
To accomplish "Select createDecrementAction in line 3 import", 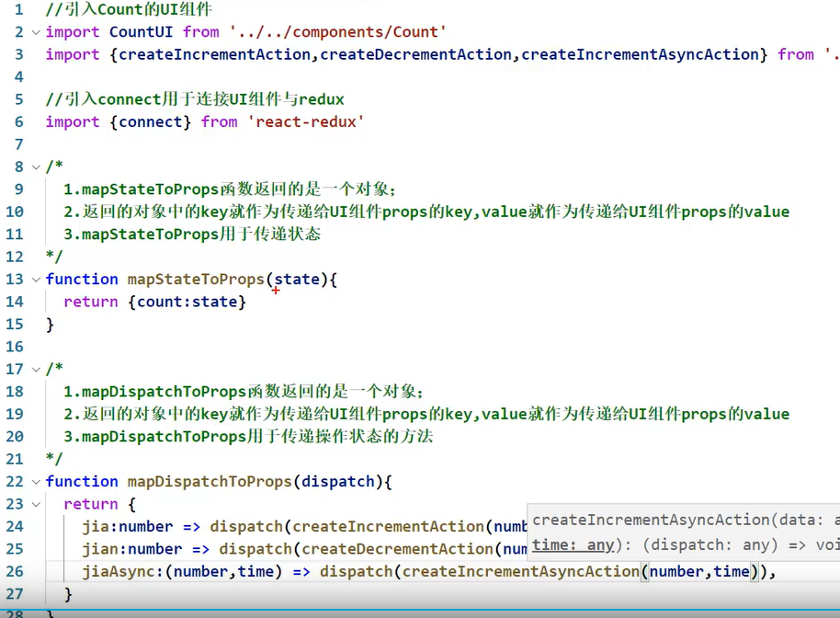I will tap(415, 54).
